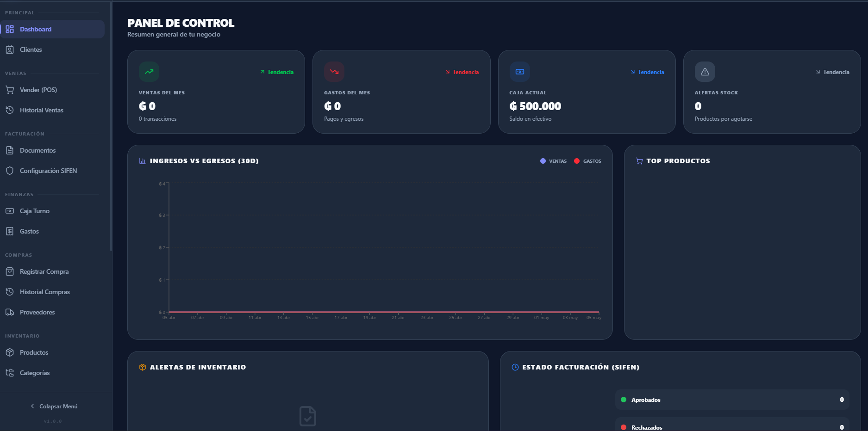
Task: Toggle the Gastos series in chart legend
Action: point(587,161)
